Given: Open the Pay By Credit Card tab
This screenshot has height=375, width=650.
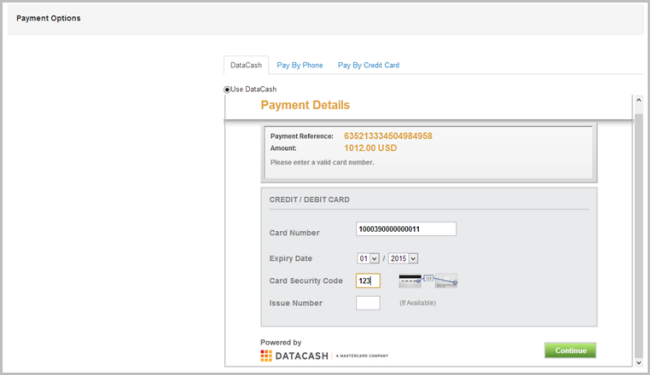Looking at the screenshot, I should 369,65.
